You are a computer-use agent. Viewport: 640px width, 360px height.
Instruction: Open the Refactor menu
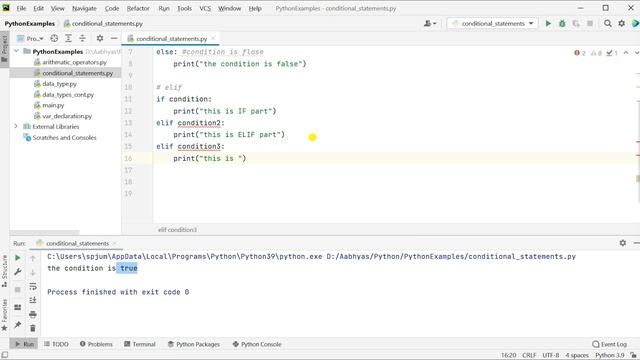(x=138, y=8)
